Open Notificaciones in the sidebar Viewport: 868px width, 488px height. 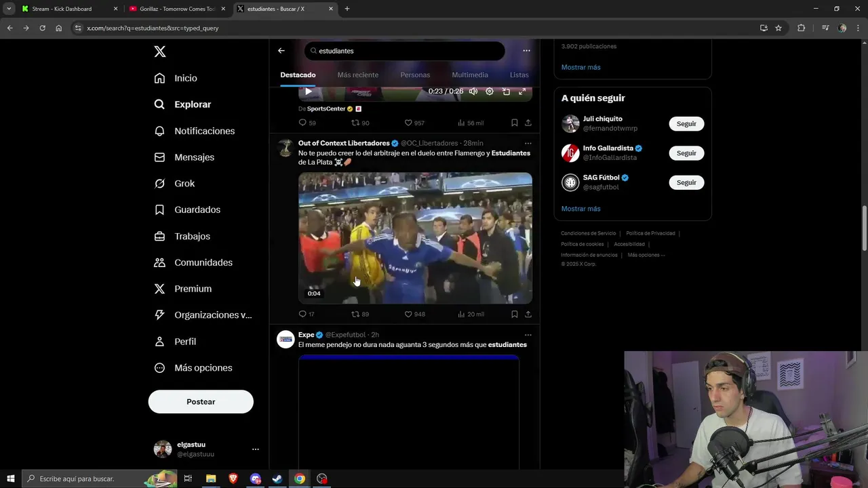point(194,131)
